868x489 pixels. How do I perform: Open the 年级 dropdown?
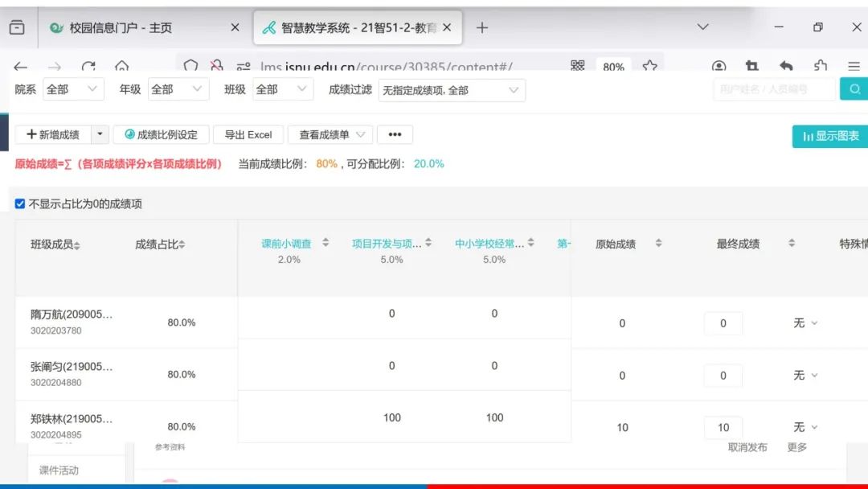178,89
